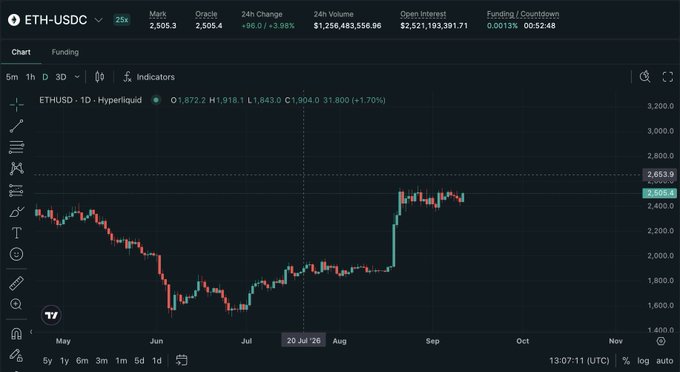Open the Fibonacci retracement tool
This screenshot has height=372, width=680.
[16, 147]
